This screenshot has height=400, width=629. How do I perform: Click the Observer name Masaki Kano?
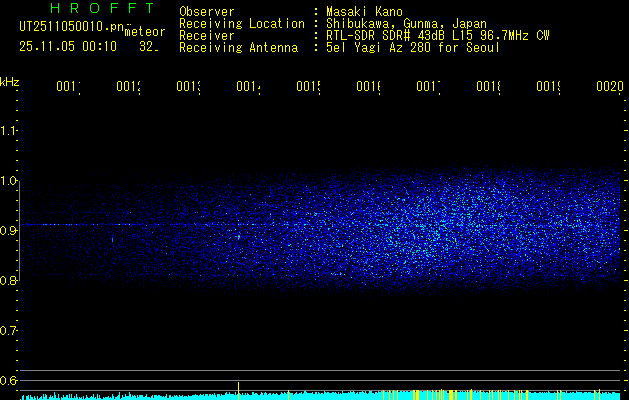364,11
